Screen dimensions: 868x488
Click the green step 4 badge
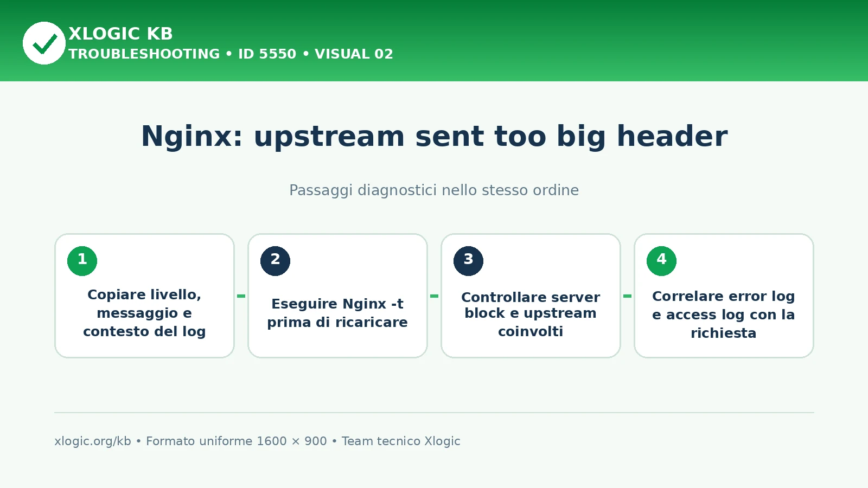point(661,261)
